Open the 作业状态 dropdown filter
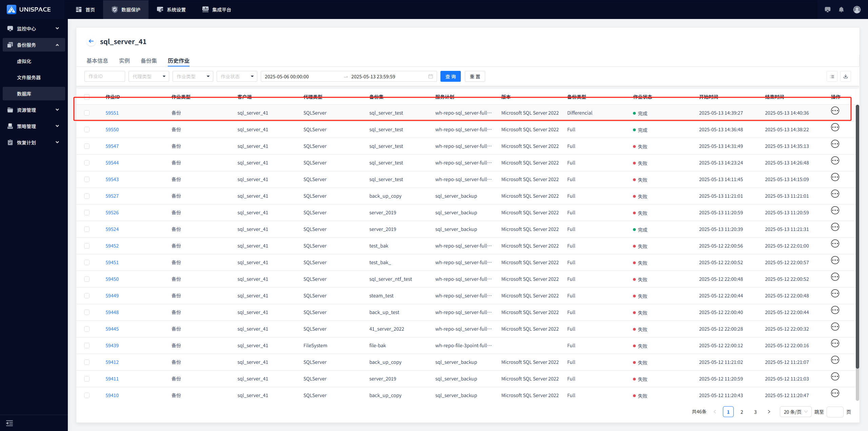Image resolution: width=868 pixels, height=431 pixels. pos(237,76)
